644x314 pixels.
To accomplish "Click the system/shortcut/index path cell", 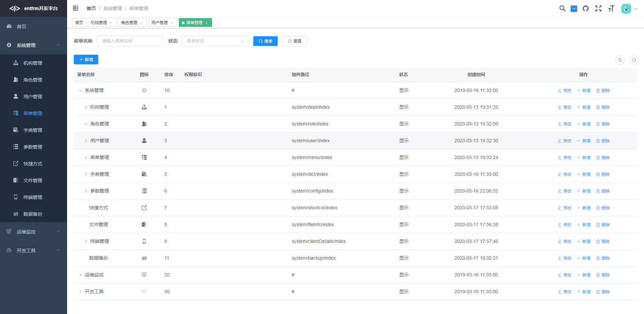I will [x=315, y=208].
